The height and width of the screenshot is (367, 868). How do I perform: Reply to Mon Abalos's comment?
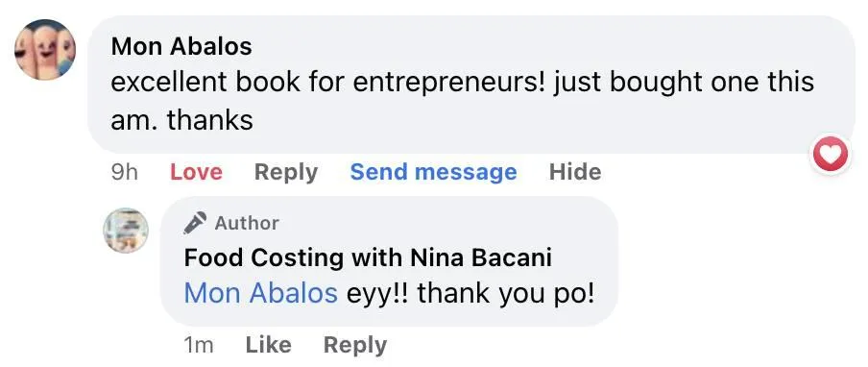(x=286, y=172)
